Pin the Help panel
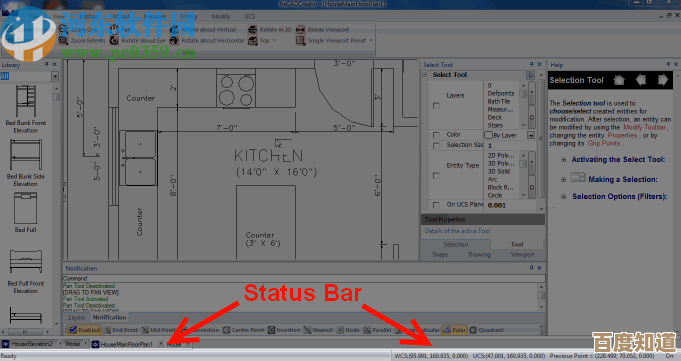 [668, 64]
